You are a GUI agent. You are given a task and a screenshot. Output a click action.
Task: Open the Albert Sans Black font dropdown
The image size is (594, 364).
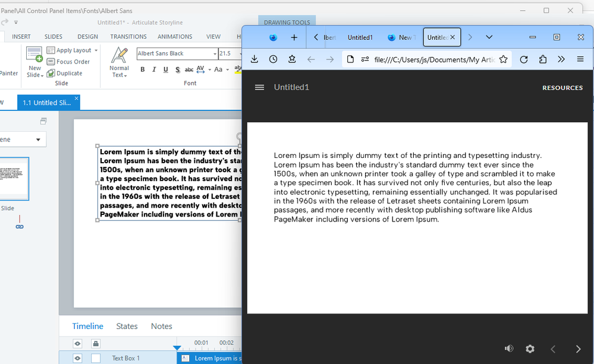point(215,53)
